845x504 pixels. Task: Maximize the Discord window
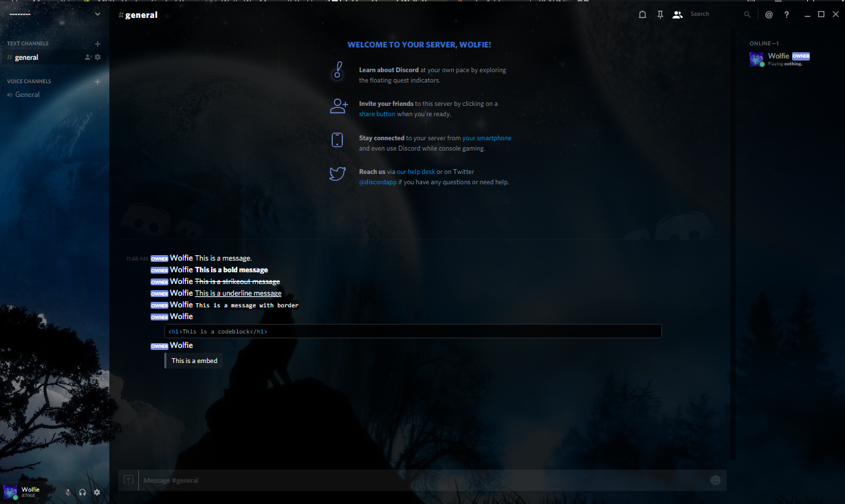pos(821,14)
